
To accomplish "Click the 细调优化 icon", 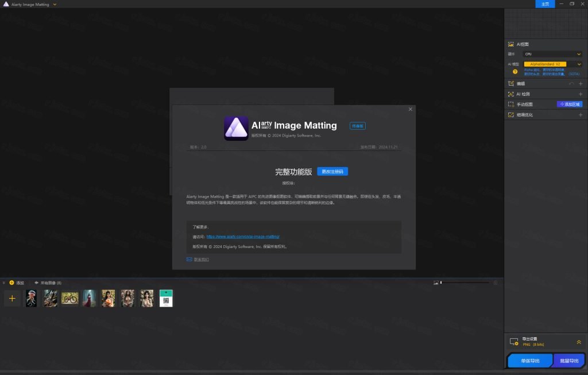I will click(510, 115).
